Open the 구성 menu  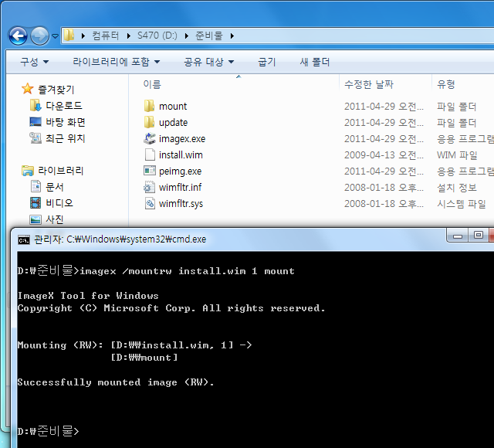click(x=34, y=62)
